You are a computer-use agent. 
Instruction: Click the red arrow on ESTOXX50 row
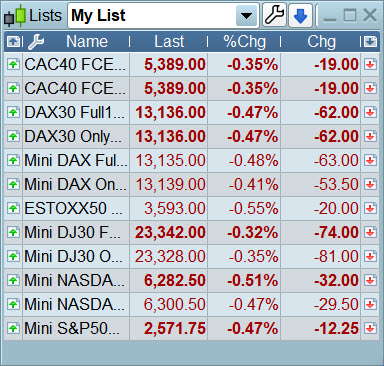370,208
